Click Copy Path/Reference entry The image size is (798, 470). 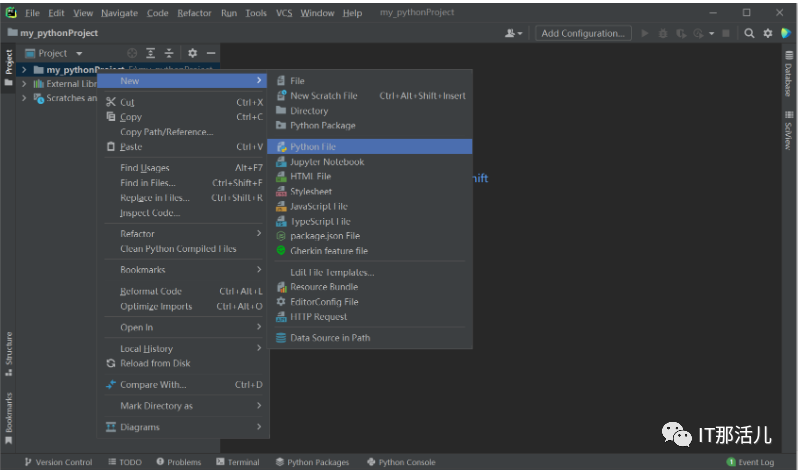(184, 132)
